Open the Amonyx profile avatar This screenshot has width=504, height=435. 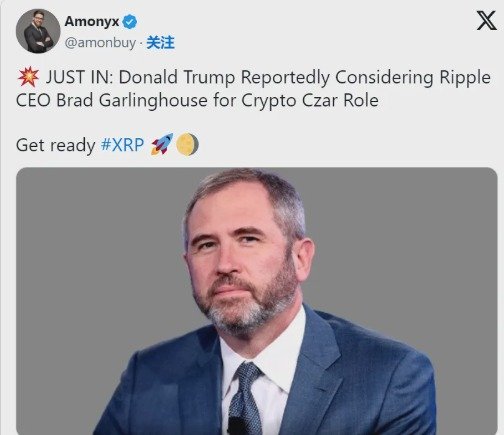38,31
